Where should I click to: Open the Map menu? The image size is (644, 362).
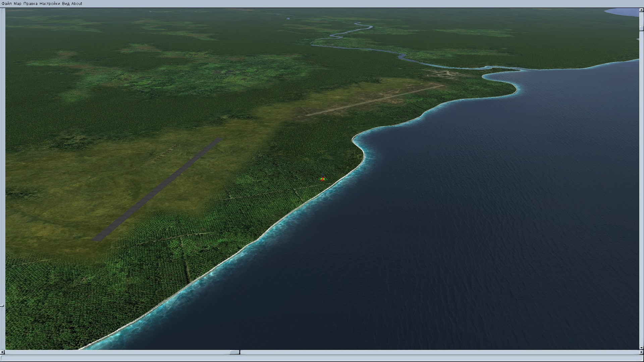click(x=17, y=4)
